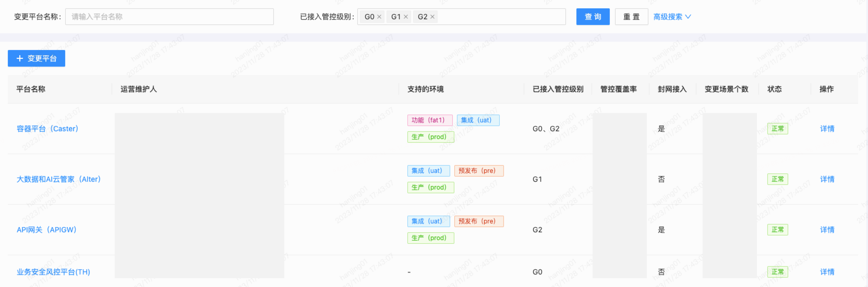Image resolution: width=868 pixels, height=287 pixels.
Task: Add a new 变更平台
Action: (x=37, y=58)
